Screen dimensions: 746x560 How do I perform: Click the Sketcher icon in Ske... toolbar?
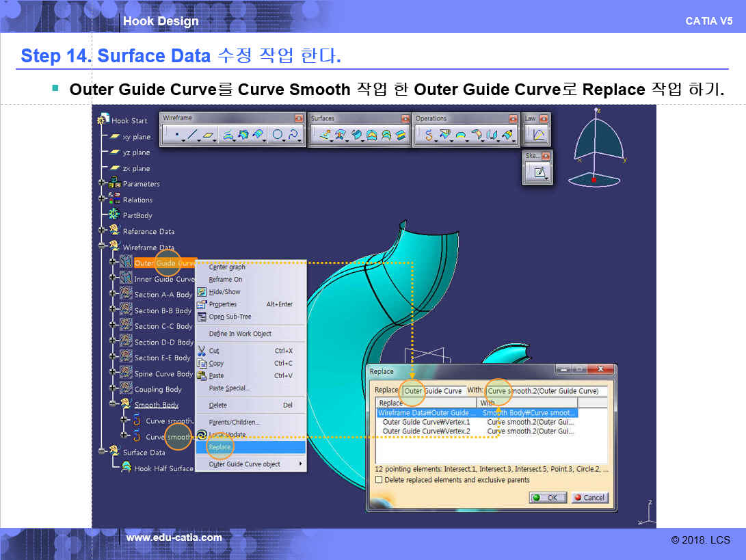coord(539,172)
